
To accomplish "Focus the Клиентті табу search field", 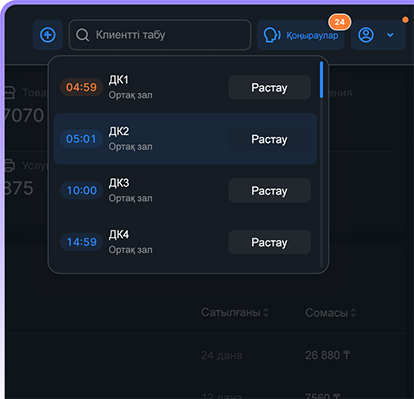I will pyautogui.click(x=160, y=35).
